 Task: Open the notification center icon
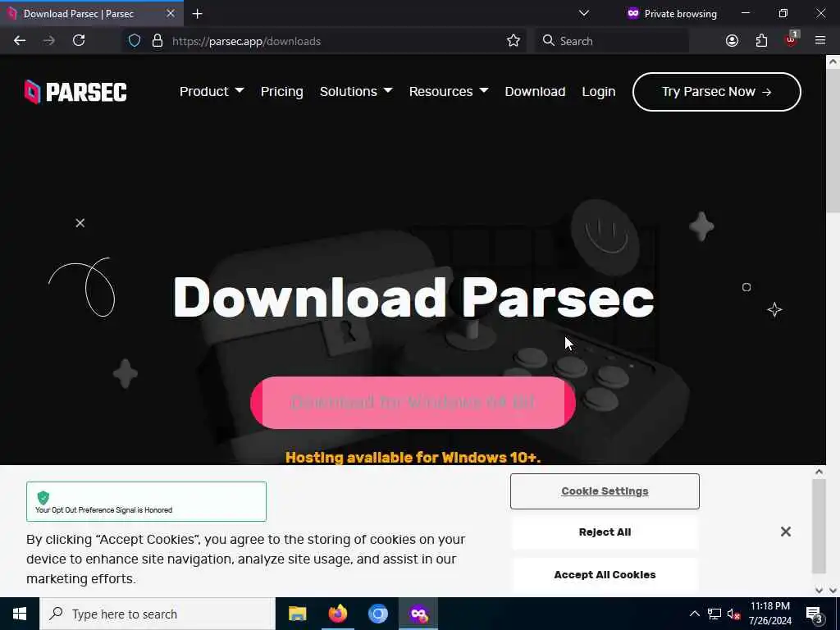[x=814, y=614]
